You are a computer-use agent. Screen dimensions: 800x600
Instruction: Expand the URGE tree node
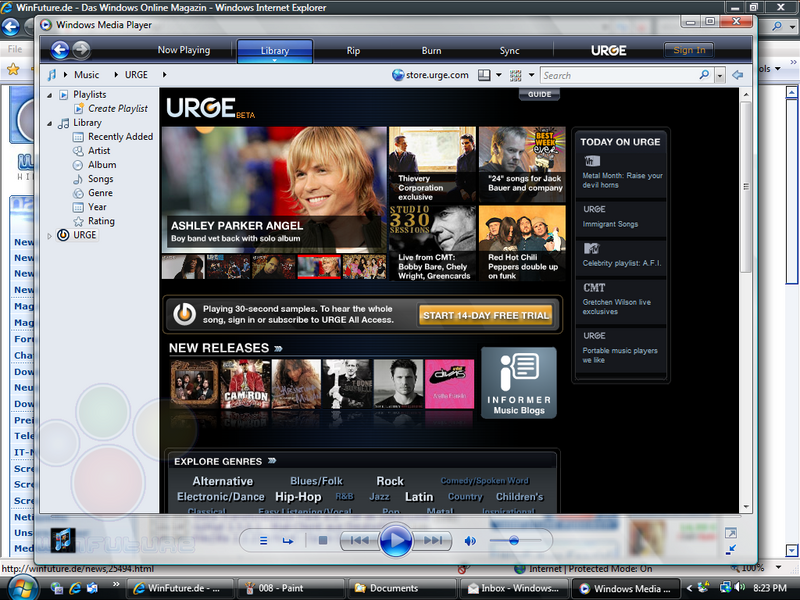click(x=49, y=236)
